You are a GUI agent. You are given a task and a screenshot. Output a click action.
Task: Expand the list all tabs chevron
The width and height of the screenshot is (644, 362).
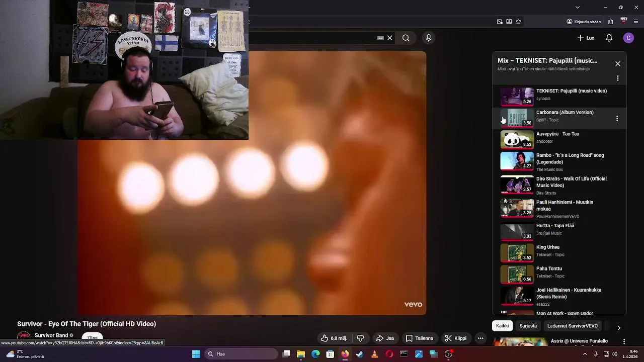coord(578,7)
